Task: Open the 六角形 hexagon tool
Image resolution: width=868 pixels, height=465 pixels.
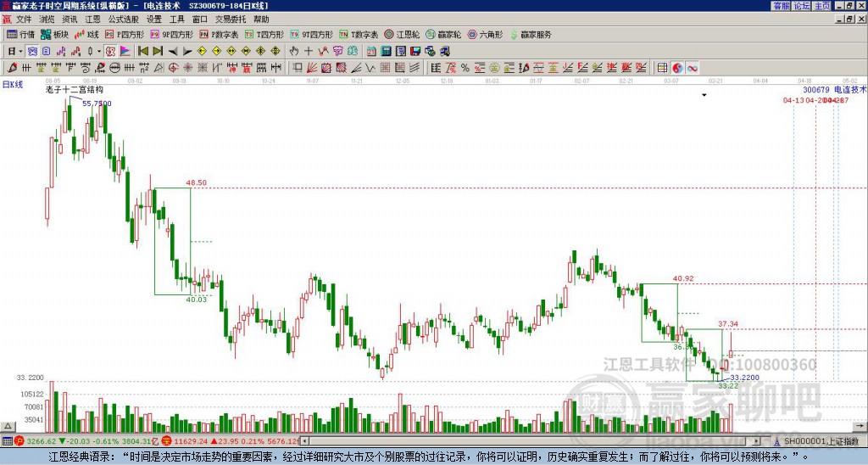Action: (x=485, y=34)
